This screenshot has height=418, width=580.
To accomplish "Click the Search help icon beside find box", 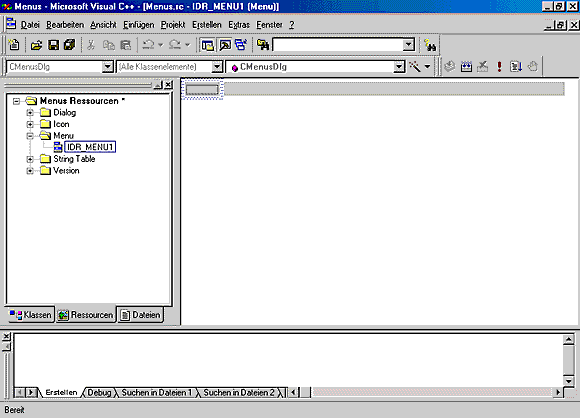I will [x=430, y=45].
